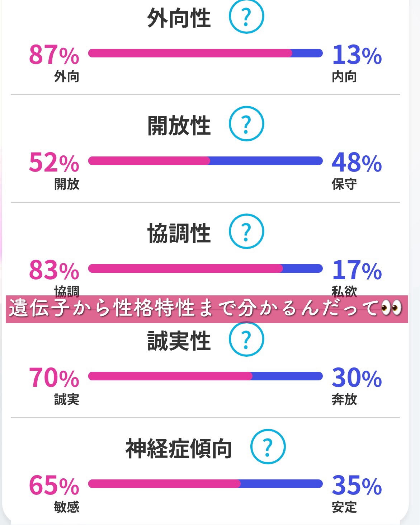This screenshot has width=420, height=525.
Task: Click the 87% 外向 score
Action: point(54,55)
